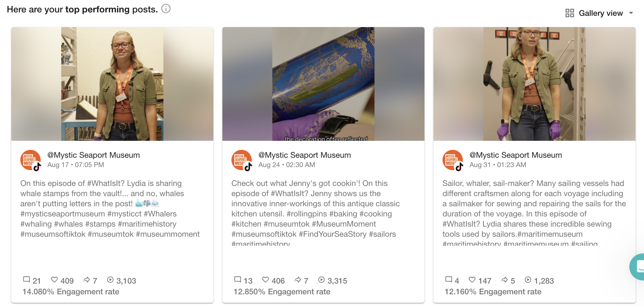
Task: Open the Aug 31 sewing tools post thumbnail
Action: coord(535,84)
